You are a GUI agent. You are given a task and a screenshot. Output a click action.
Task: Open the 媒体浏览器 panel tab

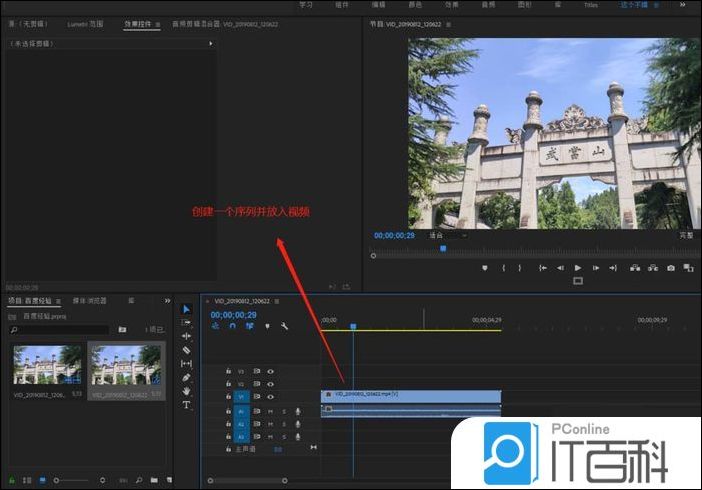[88, 300]
